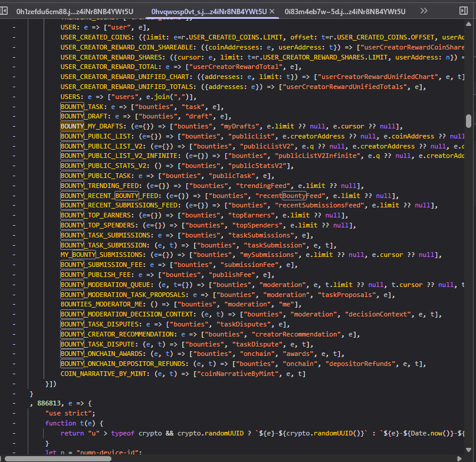
Task: Click the BOUNTY_PUBLIC_TASK key
Action: point(97,176)
